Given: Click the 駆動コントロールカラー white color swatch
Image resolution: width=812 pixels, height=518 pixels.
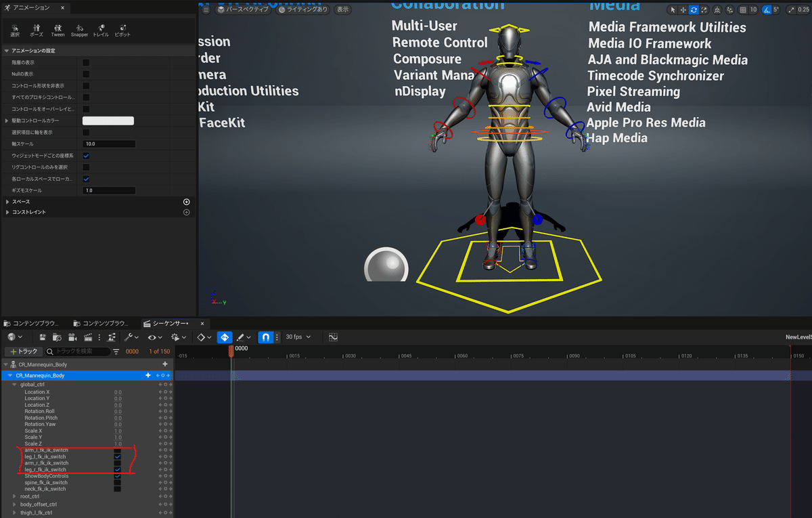Looking at the screenshot, I should pyautogui.click(x=108, y=121).
